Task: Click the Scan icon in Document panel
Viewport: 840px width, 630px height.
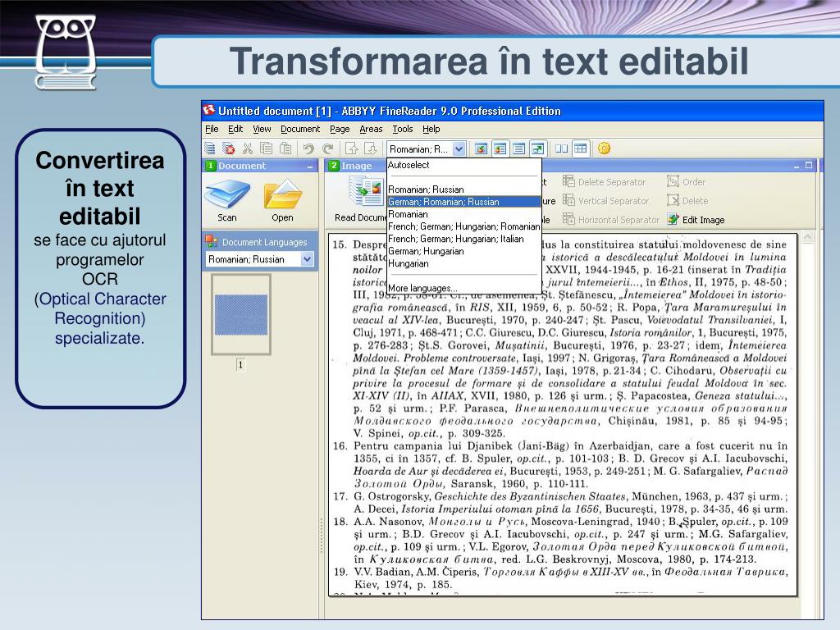Action: click(x=227, y=194)
